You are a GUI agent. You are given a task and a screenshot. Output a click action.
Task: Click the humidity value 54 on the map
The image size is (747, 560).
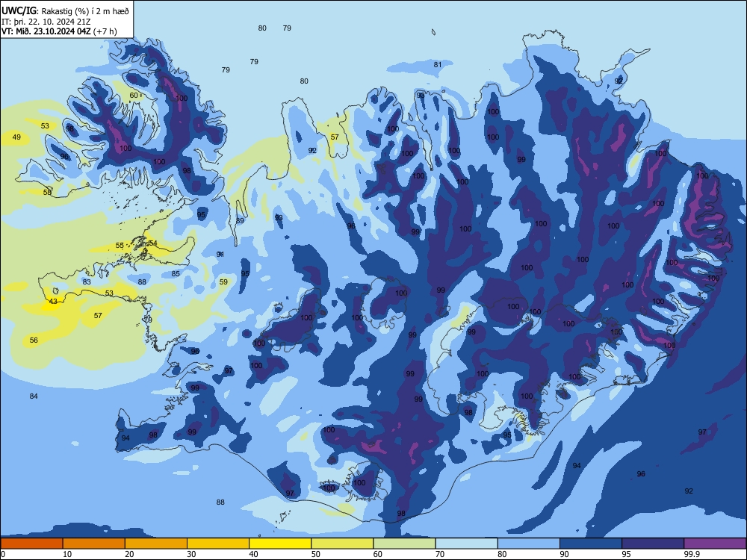[153, 243]
